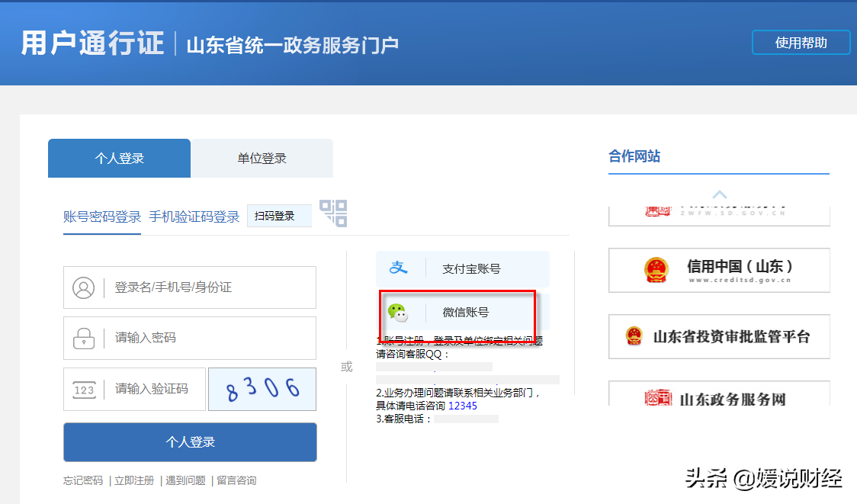Select 扫码登录 option
Image resolution: width=857 pixels, height=504 pixels.
tap(279, 216)
